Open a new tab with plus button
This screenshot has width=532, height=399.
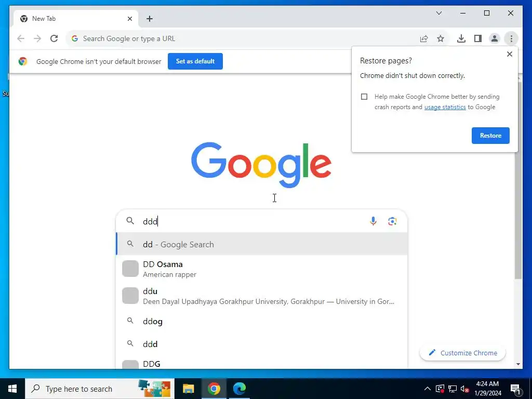click(150, 19)
